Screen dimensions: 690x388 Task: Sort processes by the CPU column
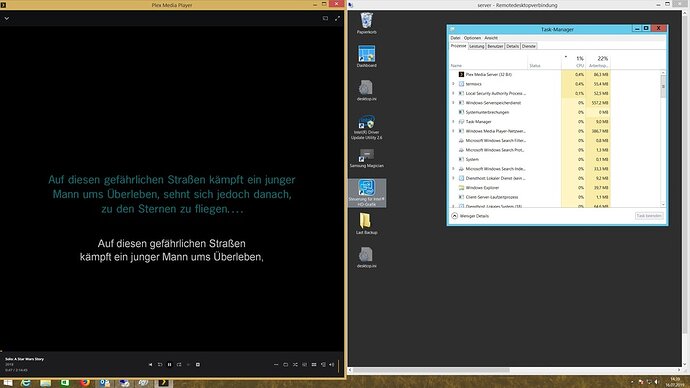point(574,62)
